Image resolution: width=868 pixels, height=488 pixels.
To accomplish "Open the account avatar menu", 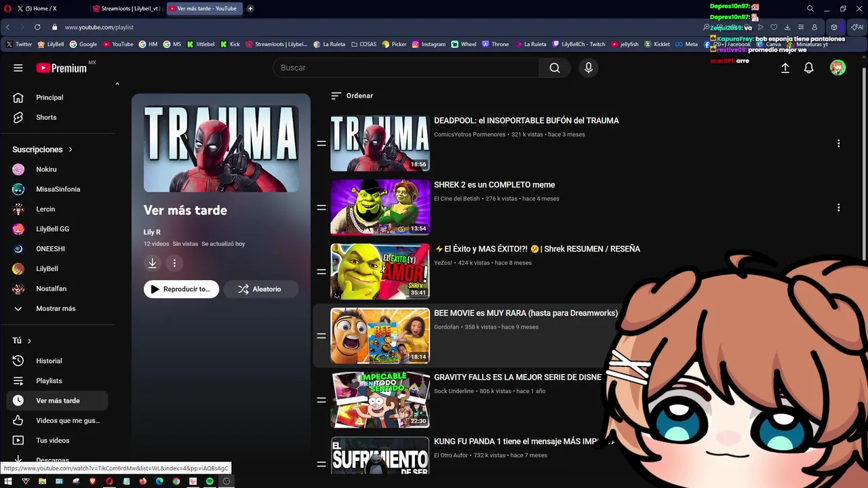I will (x=838, y=68).
